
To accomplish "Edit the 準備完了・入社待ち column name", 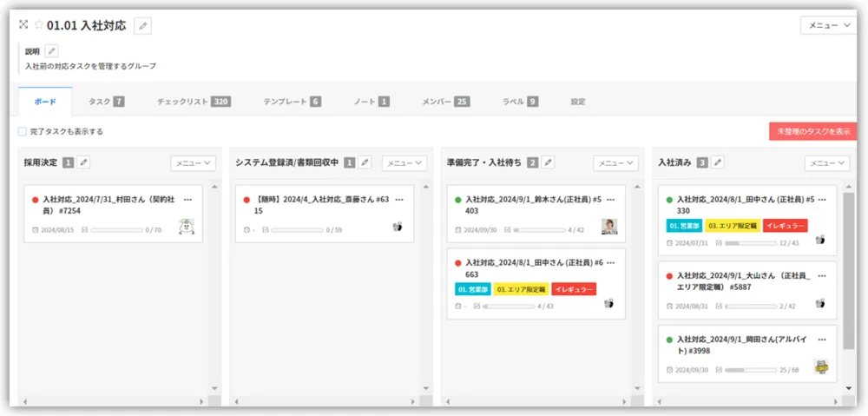I will 548,162.
